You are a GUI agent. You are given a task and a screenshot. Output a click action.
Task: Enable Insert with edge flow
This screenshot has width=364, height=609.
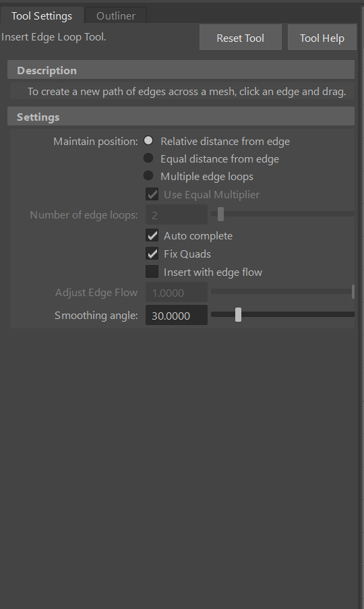[x=152, y=272]
